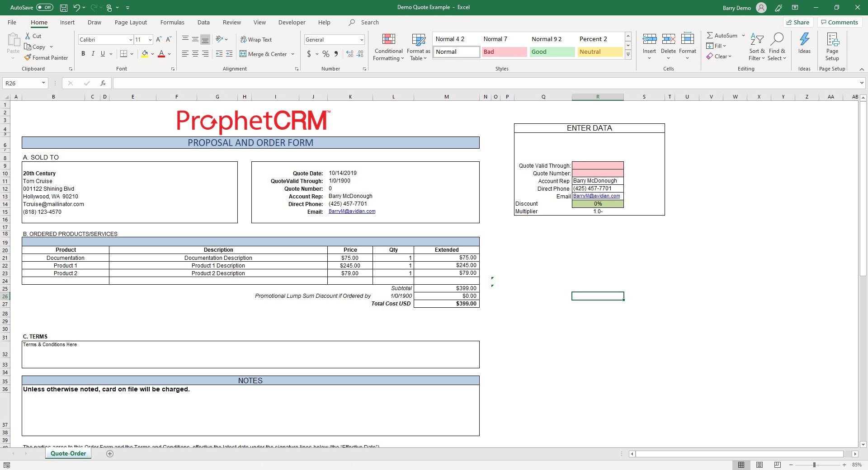
Task: Open the Insert tab
Action: (67, 22)
